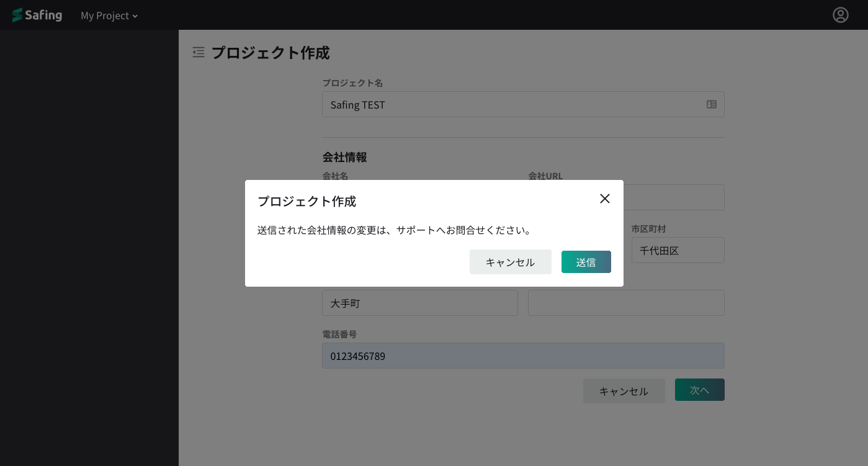The width and height of the screenshot is (868, 466).
Task: Click the 会社情報 section heading
Action: (x=345, y=157)
